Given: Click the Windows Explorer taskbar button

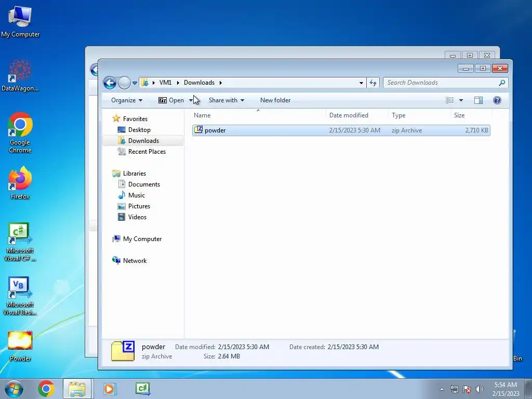Looking at the screenshot, I should [x=77, y=389].
